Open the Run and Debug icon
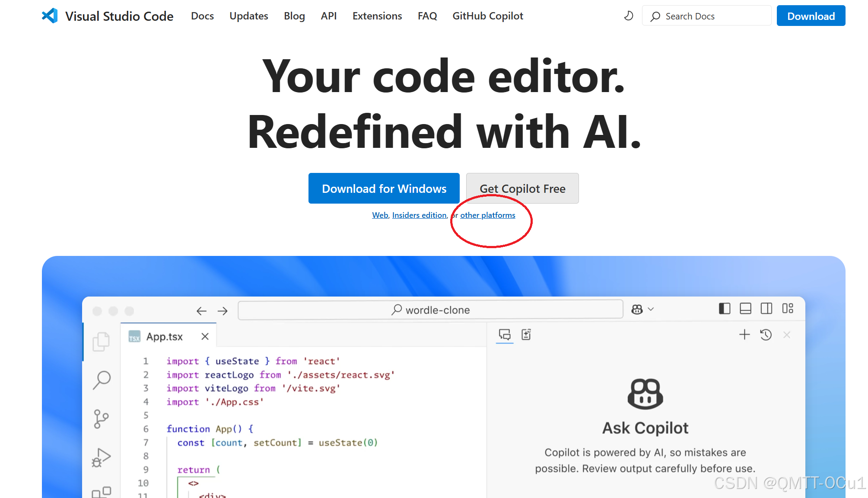868x498 pixels. pos(101,457)
